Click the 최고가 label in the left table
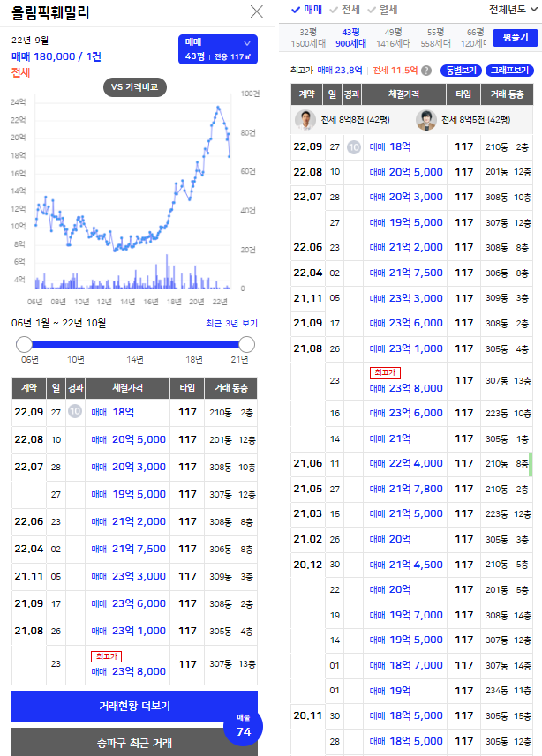Image resolution: width=542 pixels, height=756 pixels. 106,656
